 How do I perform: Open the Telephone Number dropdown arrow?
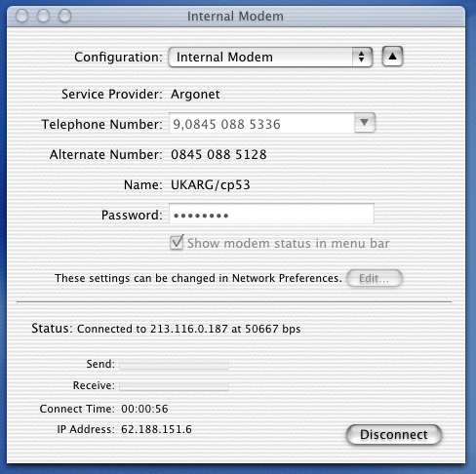coord(365,123)
